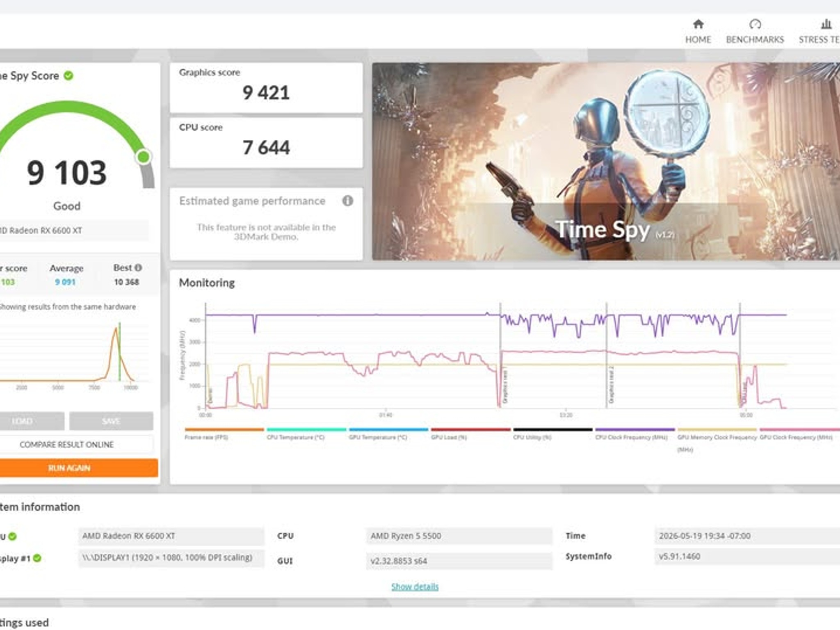Click the green validation checkmark beside Time Spy Score
The height and width of the screenshot is (630, 840).
[68, 75]
